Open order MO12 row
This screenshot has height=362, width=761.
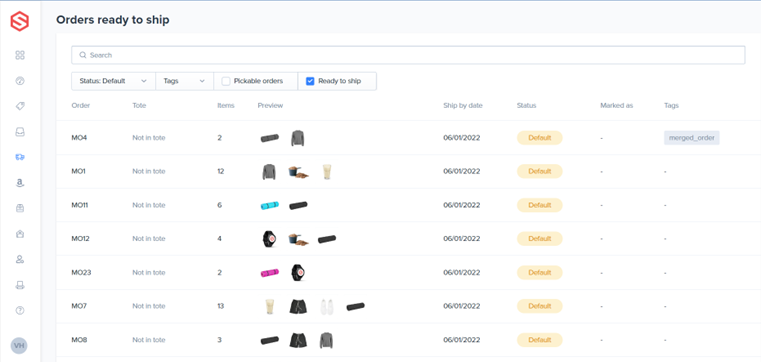[409, 239]
